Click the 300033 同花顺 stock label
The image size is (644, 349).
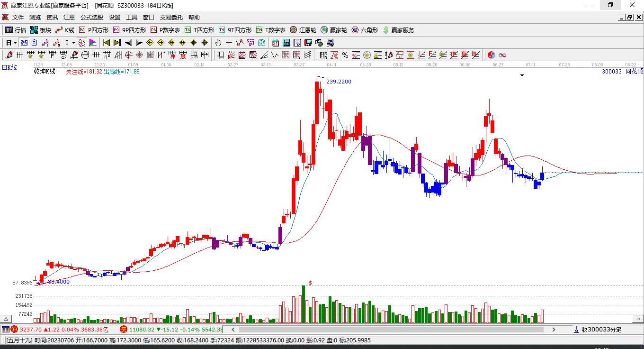(x=622, y=72)
